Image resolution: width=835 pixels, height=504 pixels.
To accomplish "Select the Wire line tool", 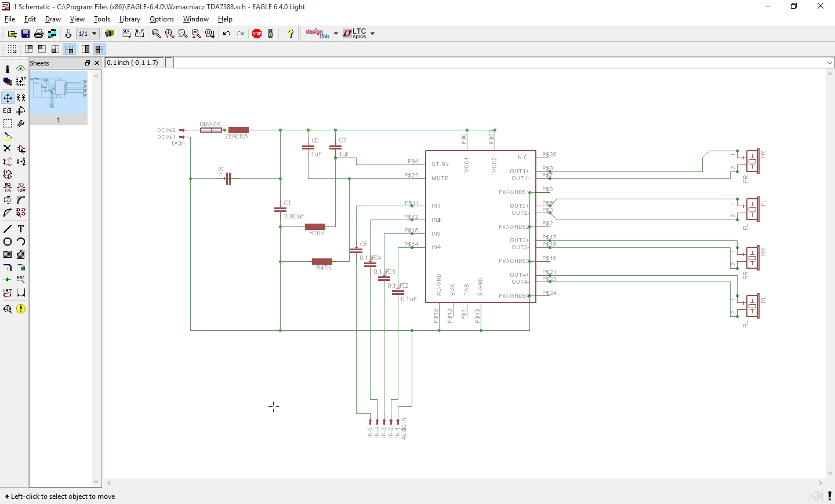I will 8,229.
